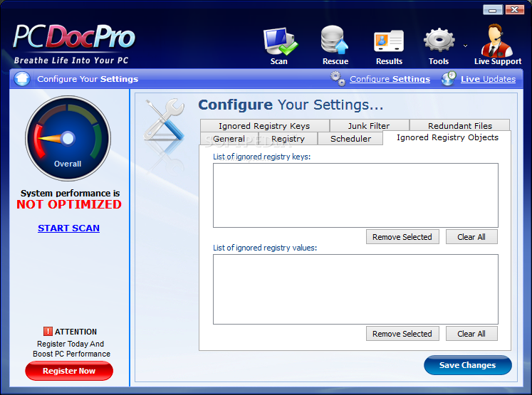Click Clear All under registry values list
This screenshot has width=532, height=395.
click(x=471, y=334)
